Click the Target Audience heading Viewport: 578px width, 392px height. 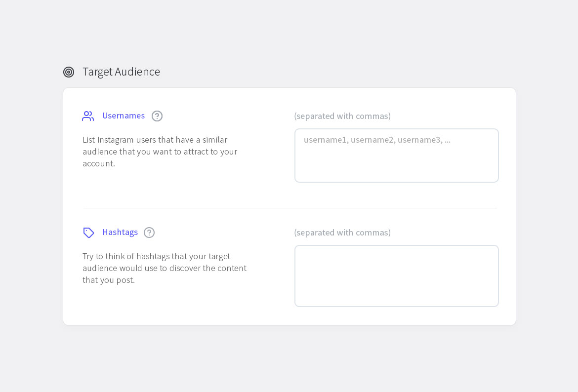pyautogui.click(x=121, y=72)
